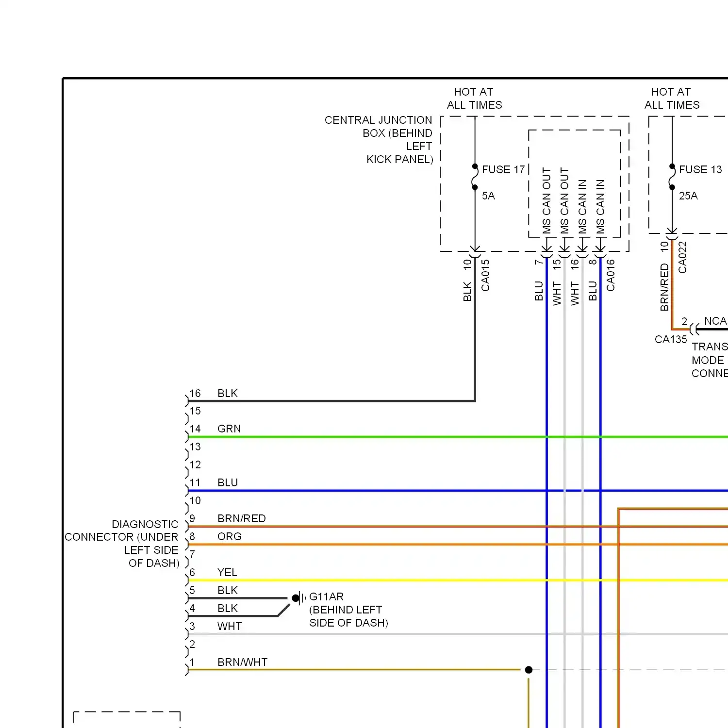728x728 pixels.
Task: Click the green wire from pin 14
Action: pos(458,437)
